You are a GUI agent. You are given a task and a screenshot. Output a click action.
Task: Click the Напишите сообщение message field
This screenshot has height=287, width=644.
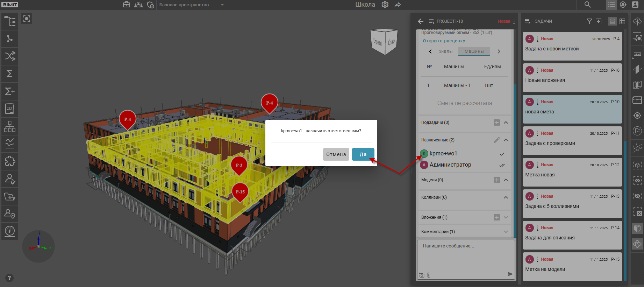pos(465,255)
